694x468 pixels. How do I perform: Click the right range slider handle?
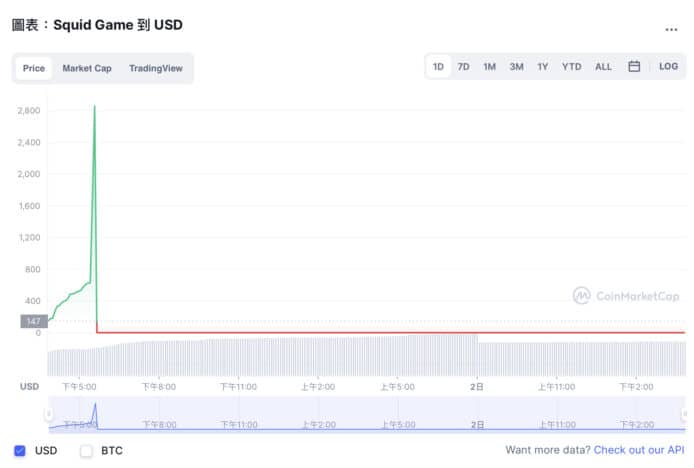(x=683, y=414)
